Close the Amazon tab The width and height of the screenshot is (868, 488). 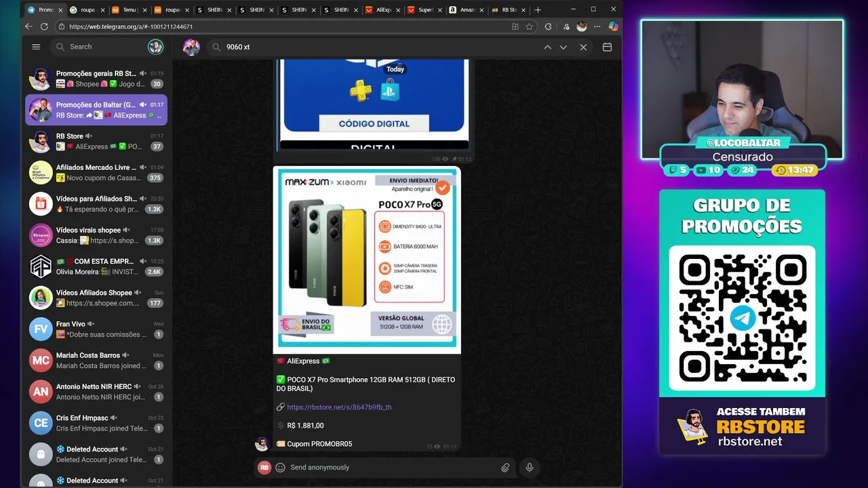482,10
